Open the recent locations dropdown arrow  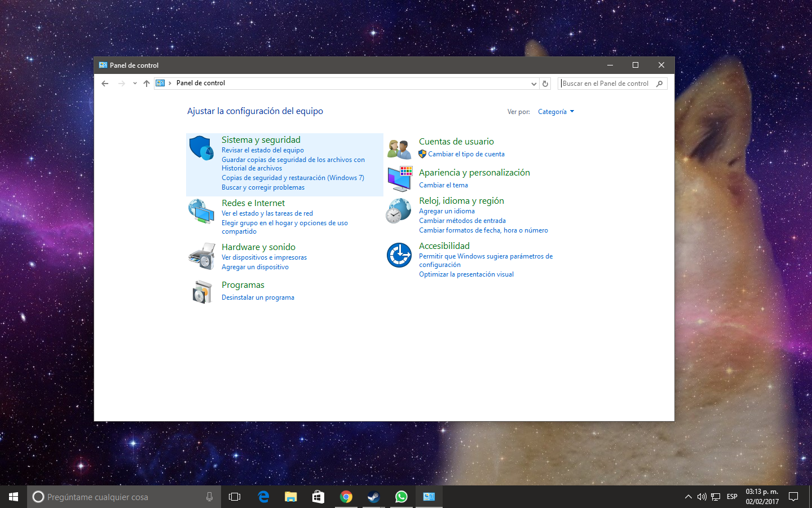click(x=135, y=84)
